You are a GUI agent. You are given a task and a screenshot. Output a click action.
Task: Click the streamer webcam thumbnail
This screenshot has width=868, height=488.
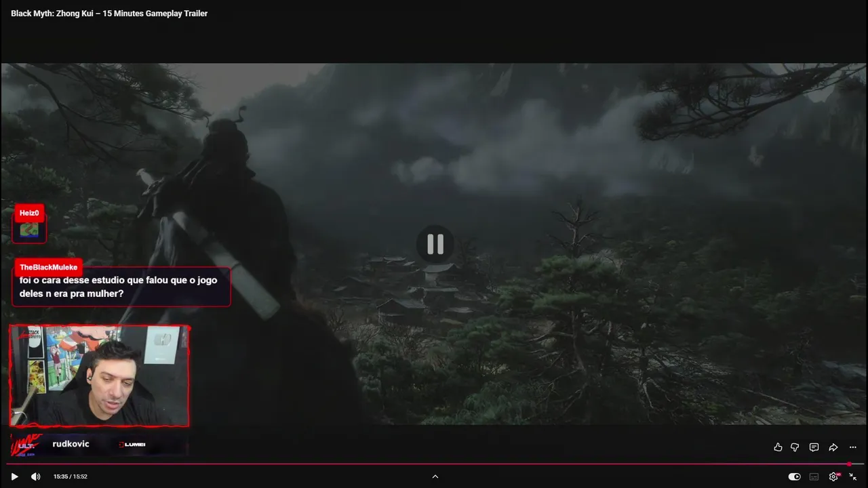pos(99,376)
